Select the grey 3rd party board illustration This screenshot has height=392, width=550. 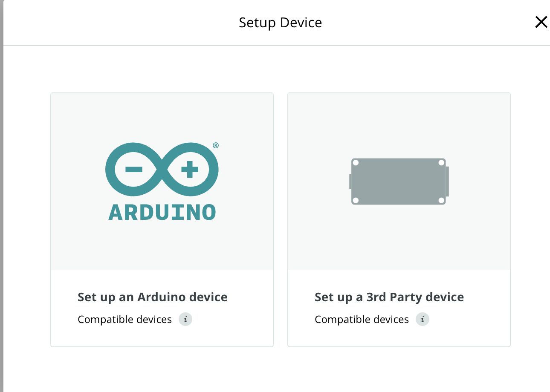399,182
